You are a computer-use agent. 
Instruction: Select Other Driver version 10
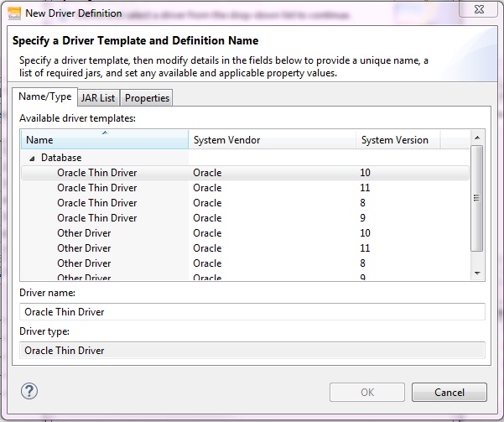coord(84,233)
